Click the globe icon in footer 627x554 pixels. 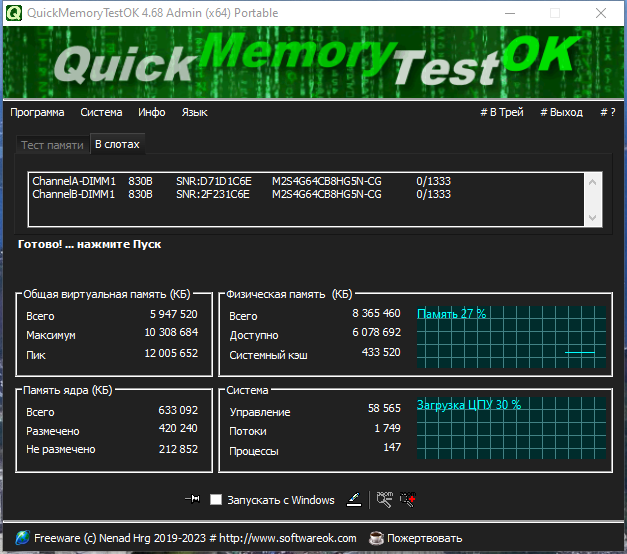click(22, 538)
